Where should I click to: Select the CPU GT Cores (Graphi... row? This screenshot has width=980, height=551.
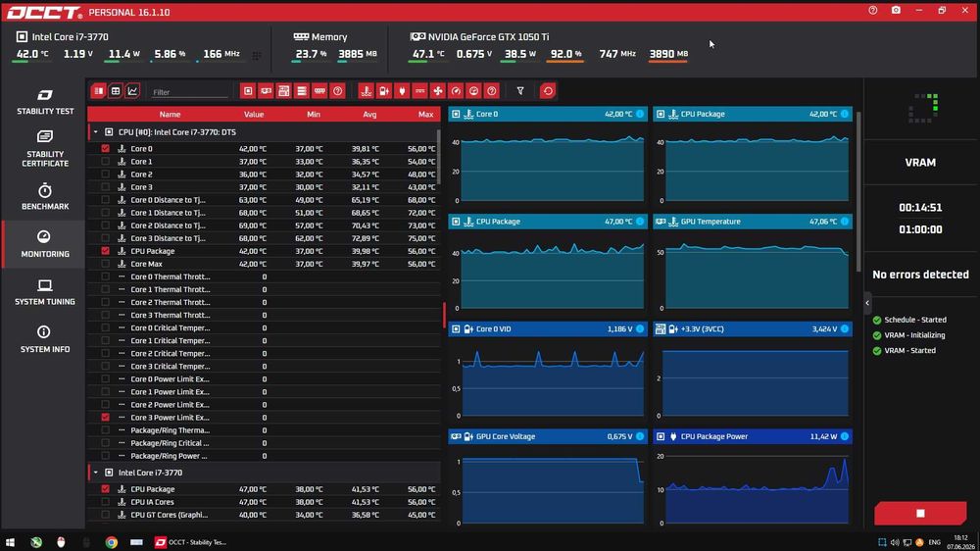tap(264, 515)
